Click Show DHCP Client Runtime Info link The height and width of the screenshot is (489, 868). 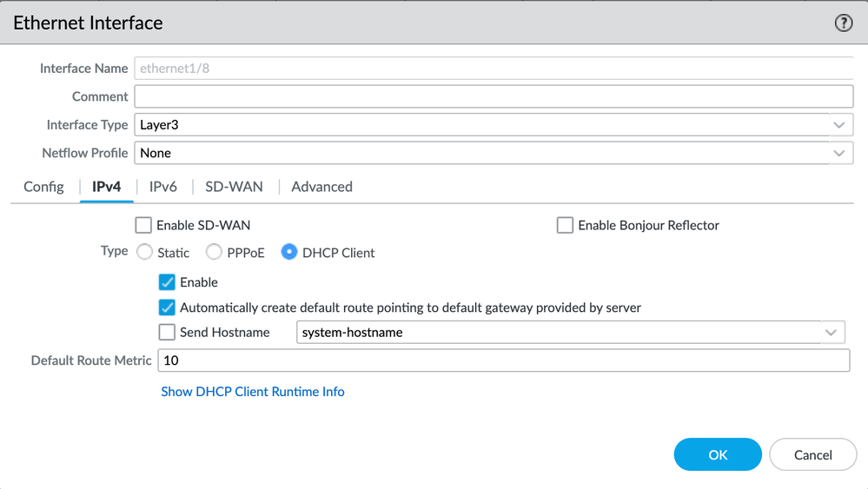[253, 392]
